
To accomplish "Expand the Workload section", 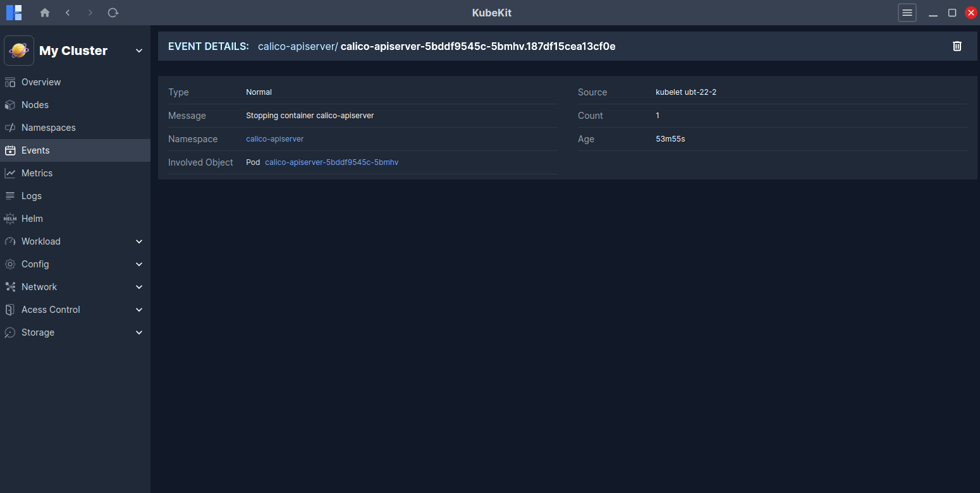I will [x=139, y=241].
